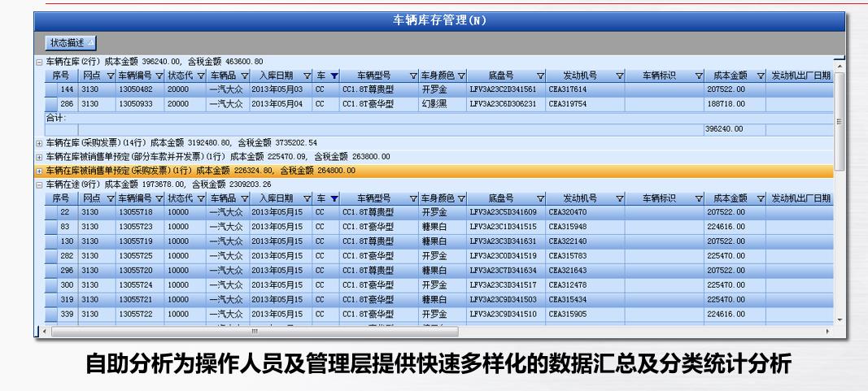
Task: Open 网点 filter icon in 车辆在库 header
Action: tap(111, 76)
